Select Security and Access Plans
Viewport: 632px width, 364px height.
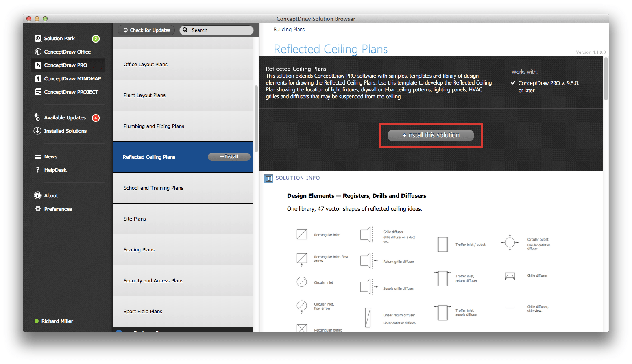click(183, 280)
